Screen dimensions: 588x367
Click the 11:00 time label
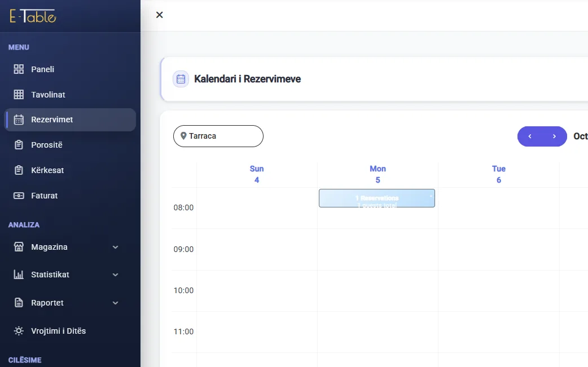click(183, 332)
